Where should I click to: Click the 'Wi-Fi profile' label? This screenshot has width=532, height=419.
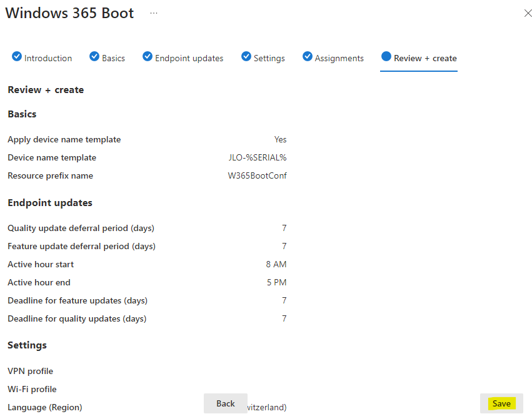33,389
